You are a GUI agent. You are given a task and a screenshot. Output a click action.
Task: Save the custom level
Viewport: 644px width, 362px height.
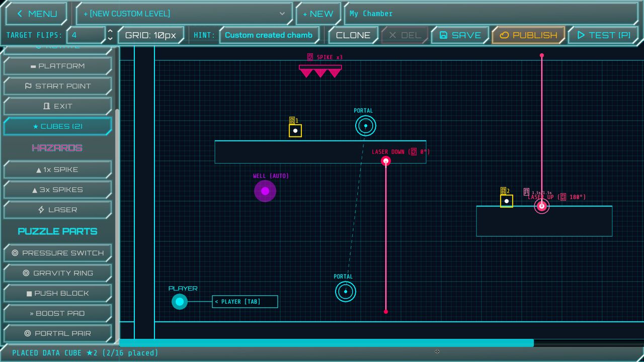[460, 35]
